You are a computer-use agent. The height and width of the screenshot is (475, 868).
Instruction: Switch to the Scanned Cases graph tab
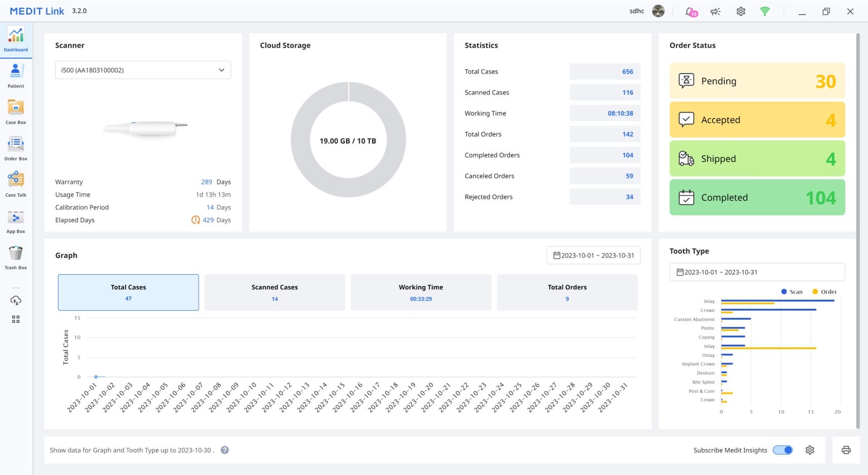pyautogui.click(x=274, y=292)
